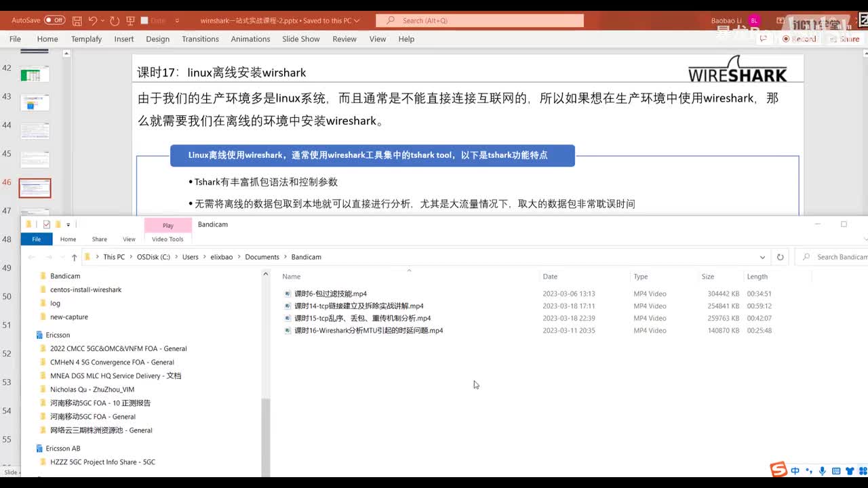Open Customize Quick Access Toolbar dropdown
The width and height of the screenshot is (868, 488).
(x=177, y=21)
